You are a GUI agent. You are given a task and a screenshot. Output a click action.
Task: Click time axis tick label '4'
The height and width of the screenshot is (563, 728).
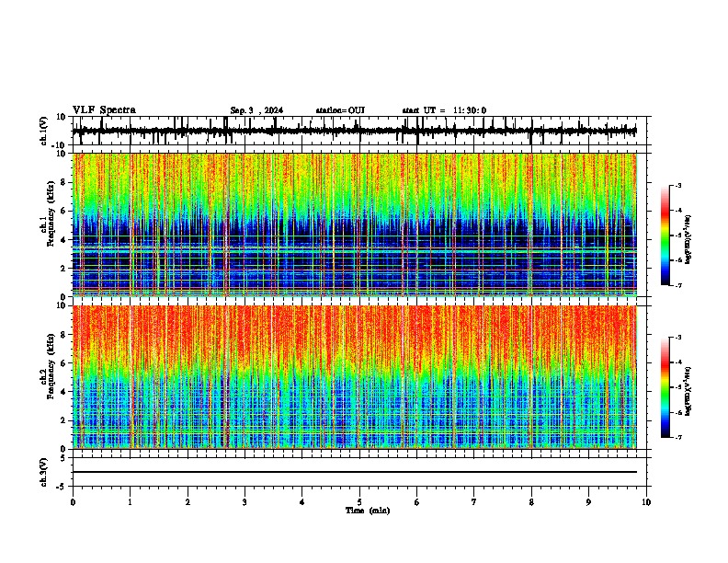302,502
